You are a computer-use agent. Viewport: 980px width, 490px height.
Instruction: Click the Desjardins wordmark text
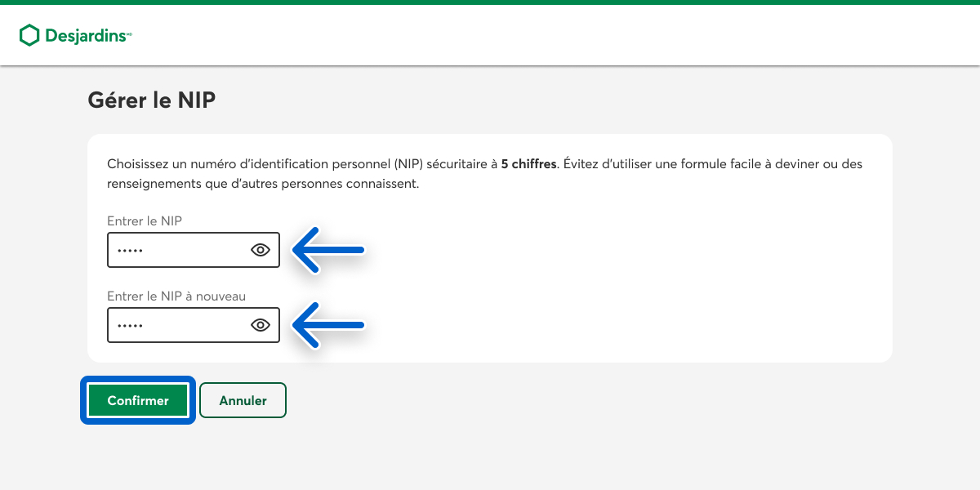click(87, 36)
